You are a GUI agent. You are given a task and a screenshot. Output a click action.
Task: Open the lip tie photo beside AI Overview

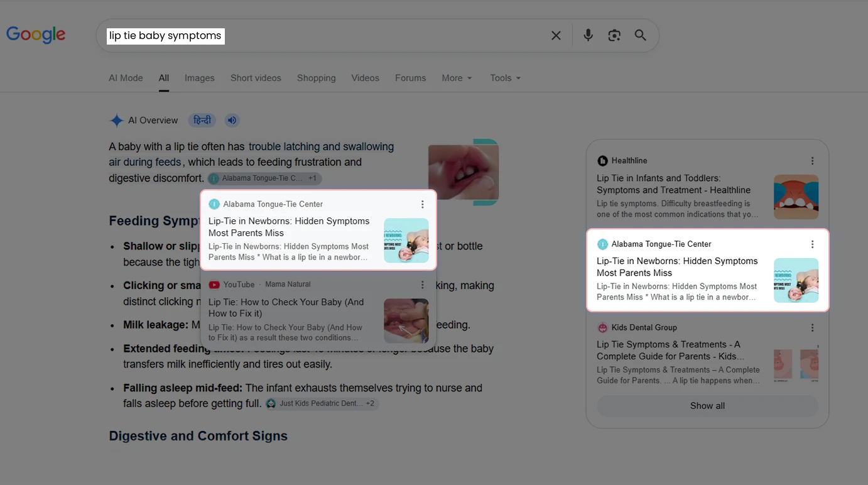(464, 172)
